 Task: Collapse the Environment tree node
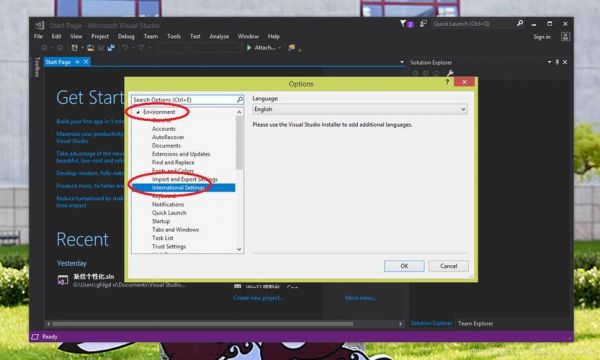pos(138,112)
